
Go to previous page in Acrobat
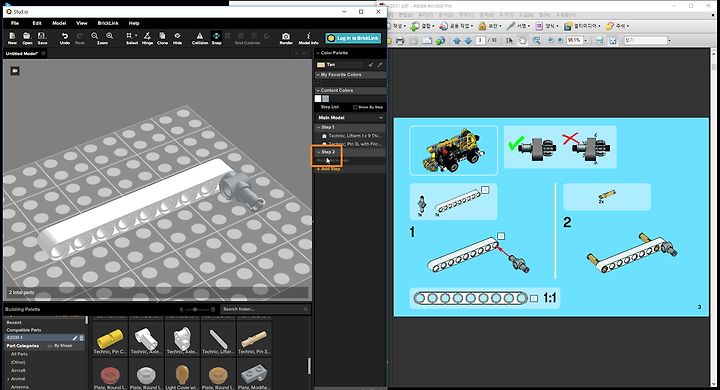pyautogui.click(x=457, y=40)
